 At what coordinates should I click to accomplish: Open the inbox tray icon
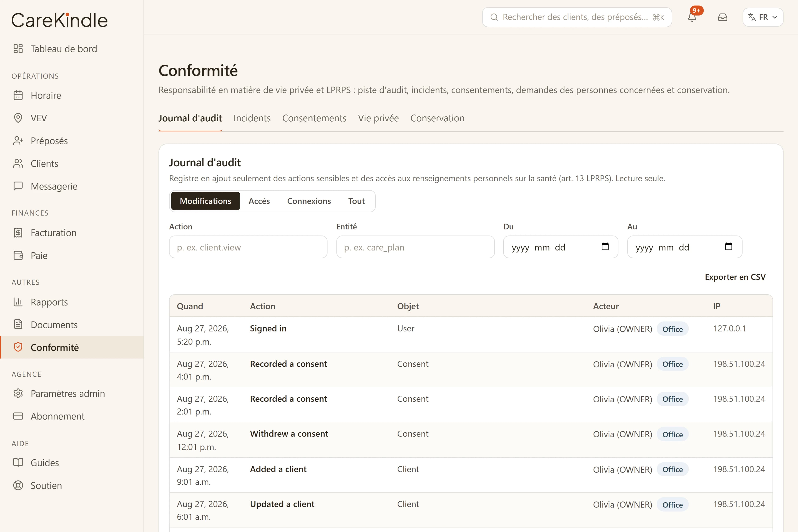tap(723, 17)
